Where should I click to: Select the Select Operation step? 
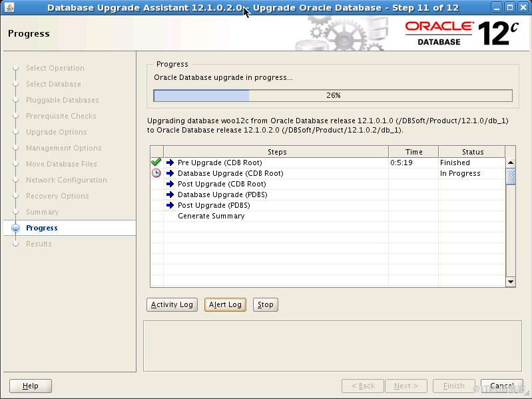(x=55, y=68)
